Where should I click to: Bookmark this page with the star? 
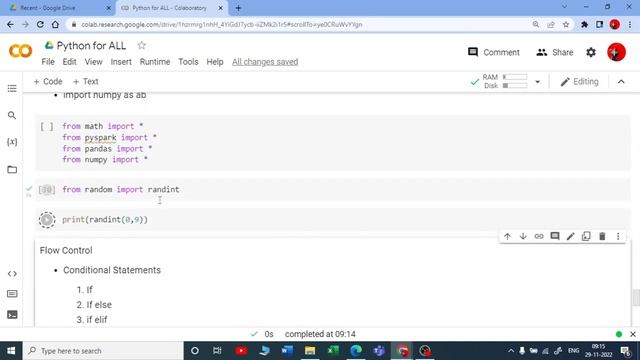pyautogui.click(x=566, y=24)
